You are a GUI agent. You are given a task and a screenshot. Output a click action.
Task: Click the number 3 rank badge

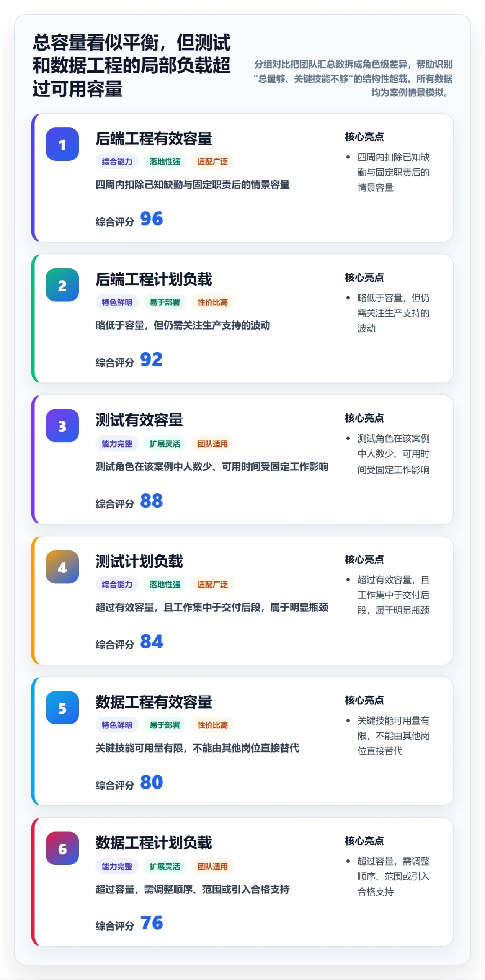62,426
